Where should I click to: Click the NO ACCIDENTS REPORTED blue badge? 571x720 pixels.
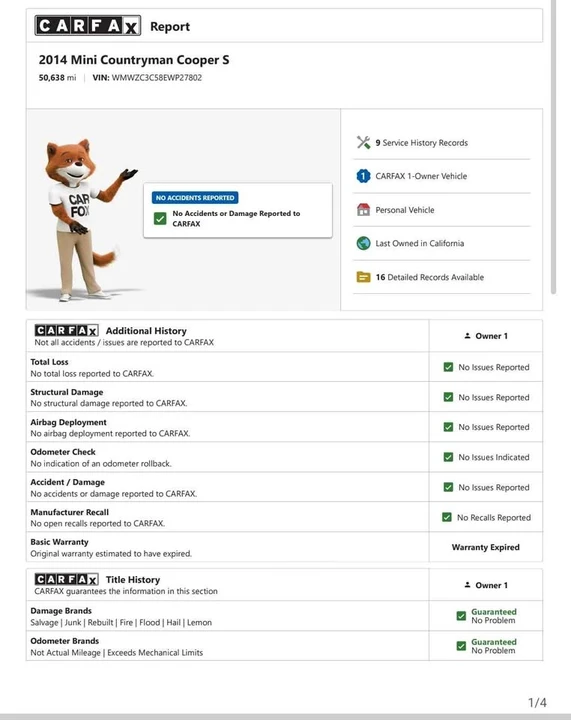195,197
